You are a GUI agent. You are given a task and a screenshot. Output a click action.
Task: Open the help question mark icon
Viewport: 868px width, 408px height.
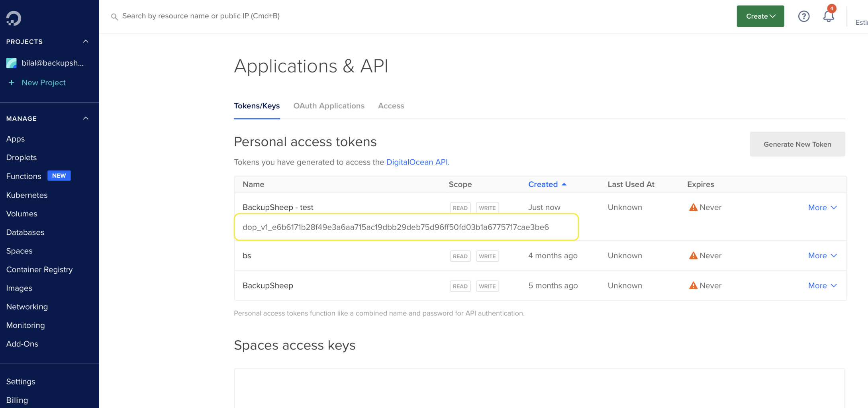pyautogui.click(x=803, y=16)
